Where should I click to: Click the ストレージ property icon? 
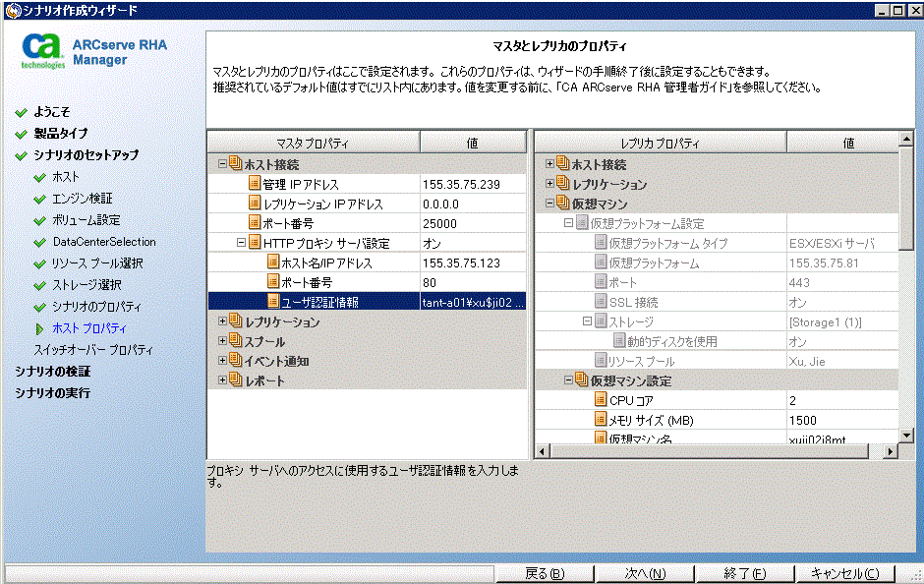601,321
